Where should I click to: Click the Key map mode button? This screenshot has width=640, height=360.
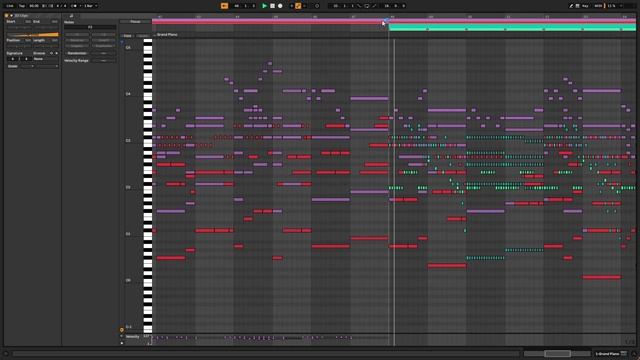[x=585, y=6]
